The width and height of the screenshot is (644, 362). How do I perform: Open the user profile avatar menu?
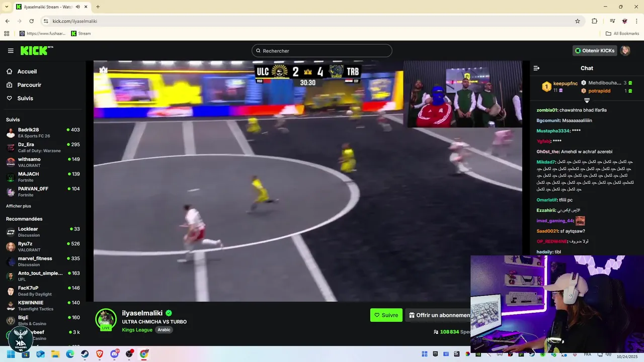coord(625,51)
